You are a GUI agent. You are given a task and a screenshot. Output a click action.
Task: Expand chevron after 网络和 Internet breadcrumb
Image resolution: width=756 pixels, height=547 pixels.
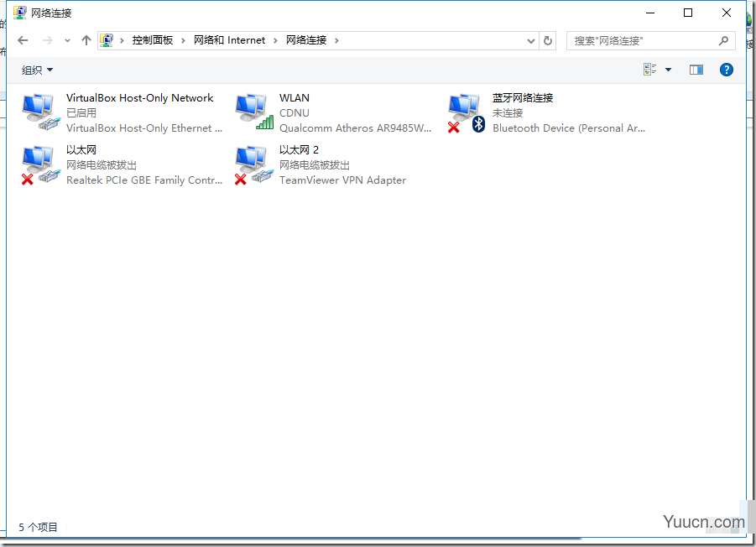pos(275,40)
